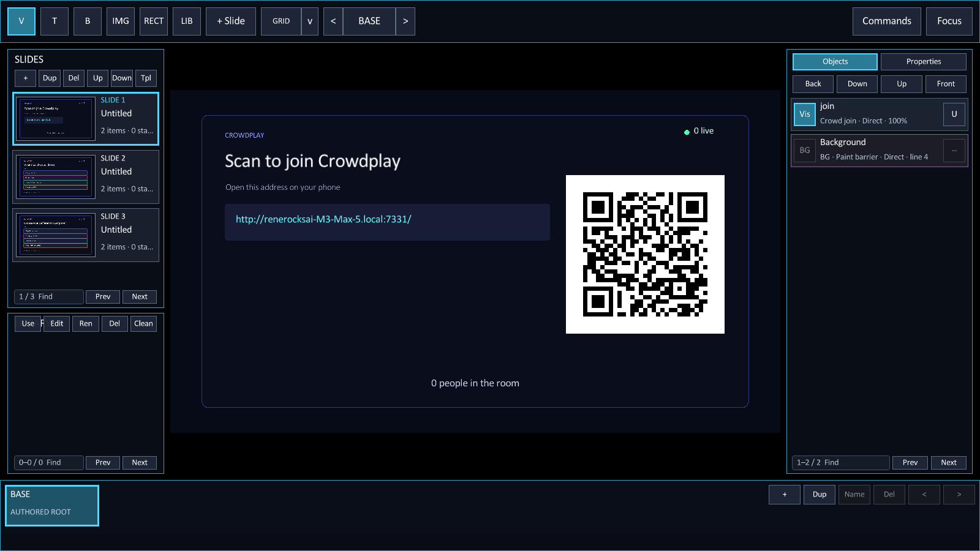Bring object to Front
The width and height of the screenshot is (980, 551).
[x=946, y=84]
